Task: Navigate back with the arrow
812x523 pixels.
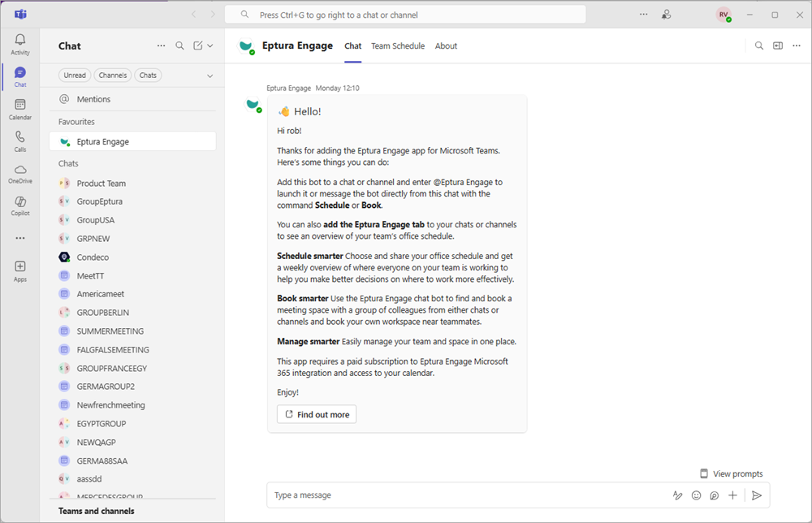Action: tap(194, 15)
